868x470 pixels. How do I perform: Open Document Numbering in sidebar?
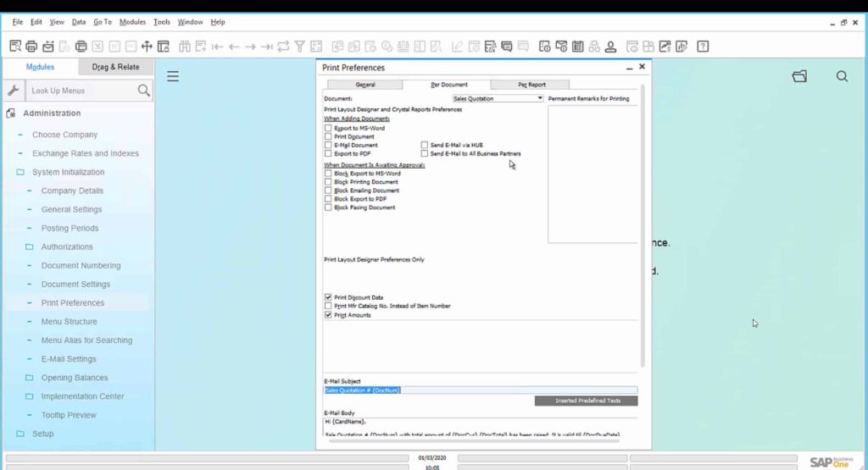pyautogui.click(x=81, y=265)
